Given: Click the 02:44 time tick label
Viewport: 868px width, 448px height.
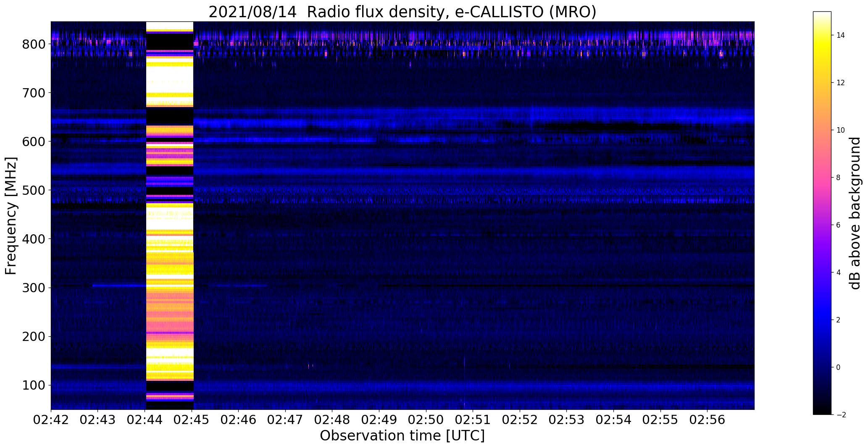Looking at the screenshot, I should 145,420.
